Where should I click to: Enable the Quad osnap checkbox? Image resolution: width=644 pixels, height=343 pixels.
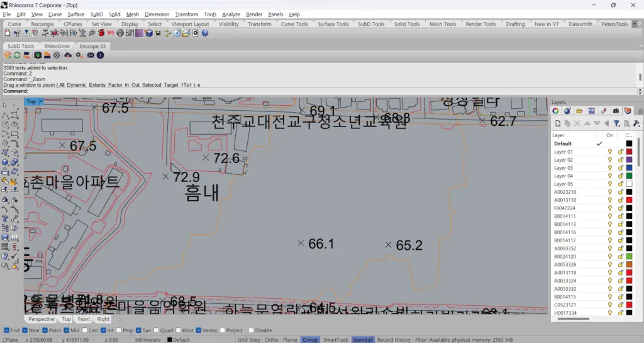156,330
